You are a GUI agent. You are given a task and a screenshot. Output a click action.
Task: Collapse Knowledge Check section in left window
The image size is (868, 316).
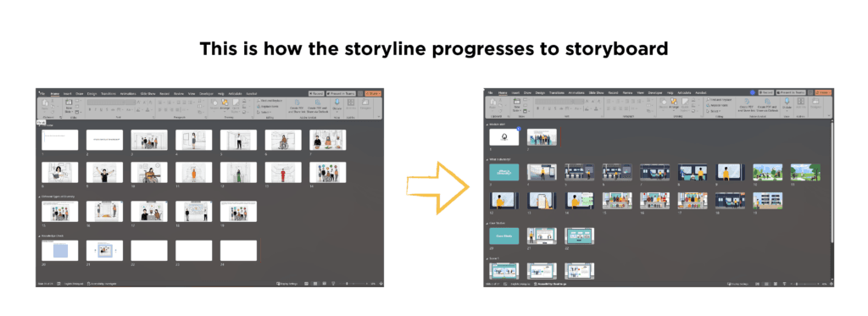(x=39, y=236)
